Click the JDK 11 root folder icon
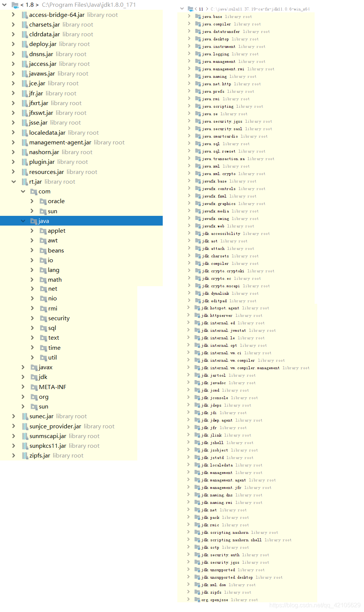Screen dimensions: 364x612 (190, 9)
